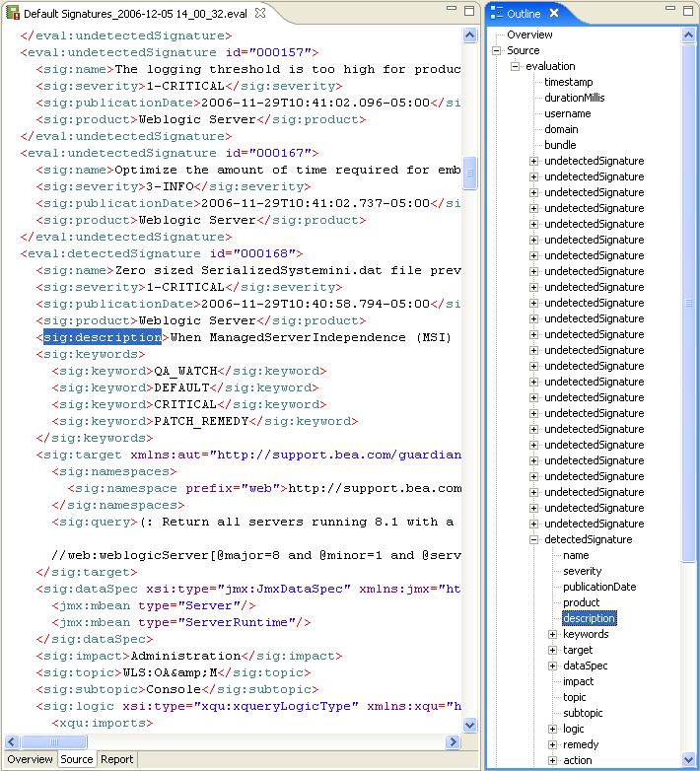Select the Default Signatures eval editor tab
Viewport: 700px width, 771px height.
(x=135, y=14)
